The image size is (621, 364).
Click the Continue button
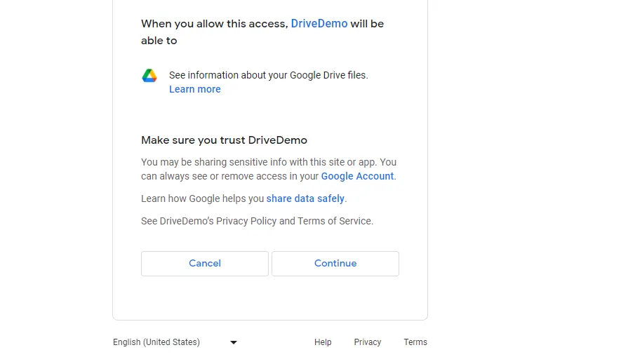coord(335,264)
